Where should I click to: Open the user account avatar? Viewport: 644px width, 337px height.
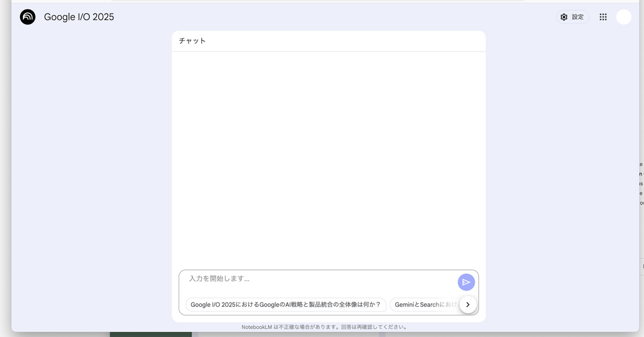pos(624,17)
